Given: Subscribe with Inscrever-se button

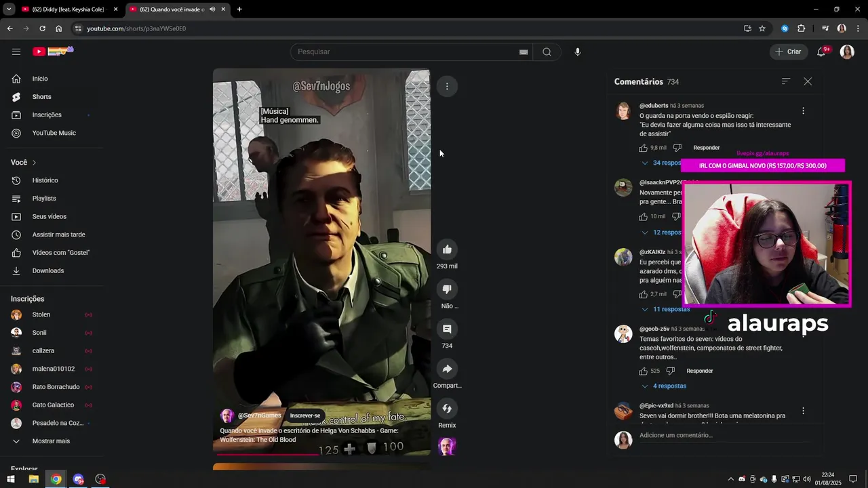Looking at the screenshot, I should click(x=305, y=415).
